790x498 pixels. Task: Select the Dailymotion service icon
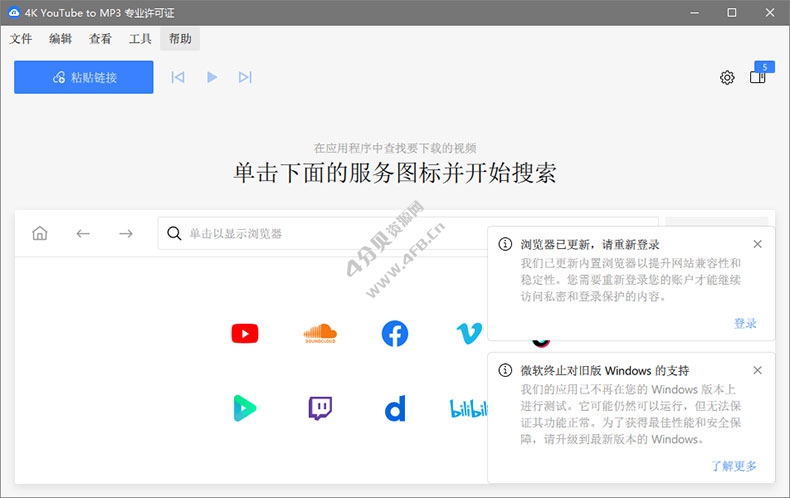(x=395, y=408)
